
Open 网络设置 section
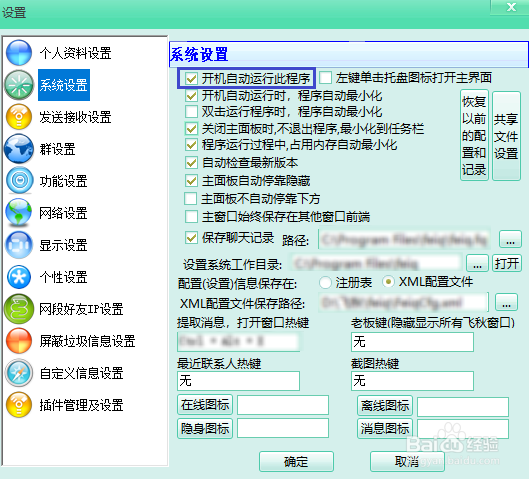pos(63,213)
